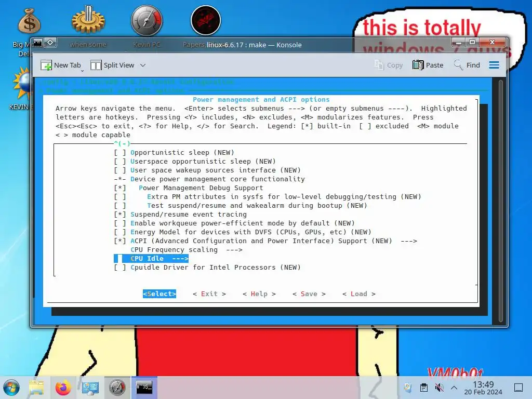The image size is (532, 399).
Task: Click the < Save > button
Action: 309,294
